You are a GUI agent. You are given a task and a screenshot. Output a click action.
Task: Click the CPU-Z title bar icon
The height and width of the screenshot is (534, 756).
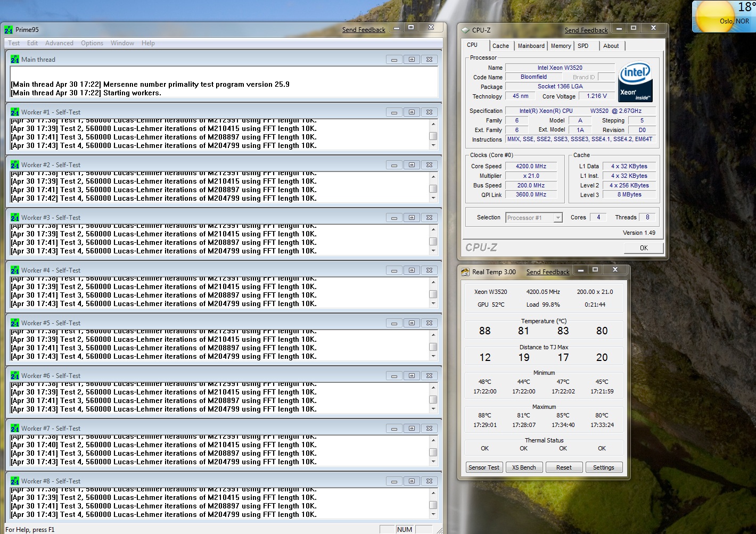coord(465,30)
